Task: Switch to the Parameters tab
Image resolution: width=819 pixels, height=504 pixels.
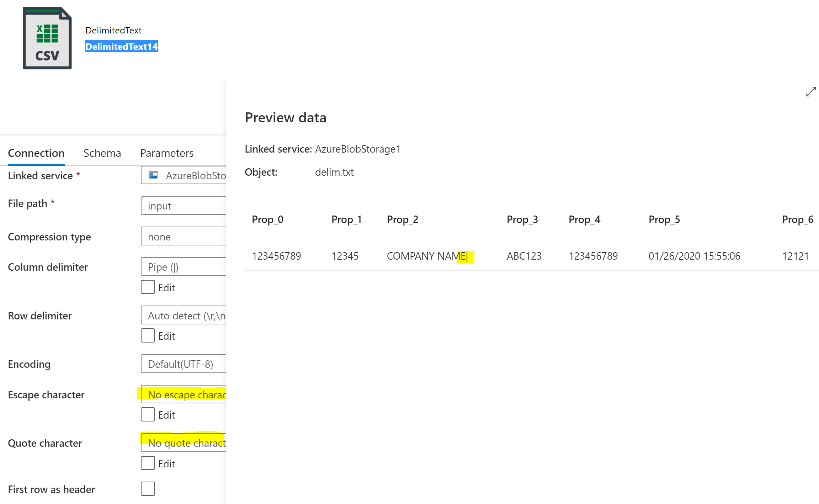Action: pos(167,153)
